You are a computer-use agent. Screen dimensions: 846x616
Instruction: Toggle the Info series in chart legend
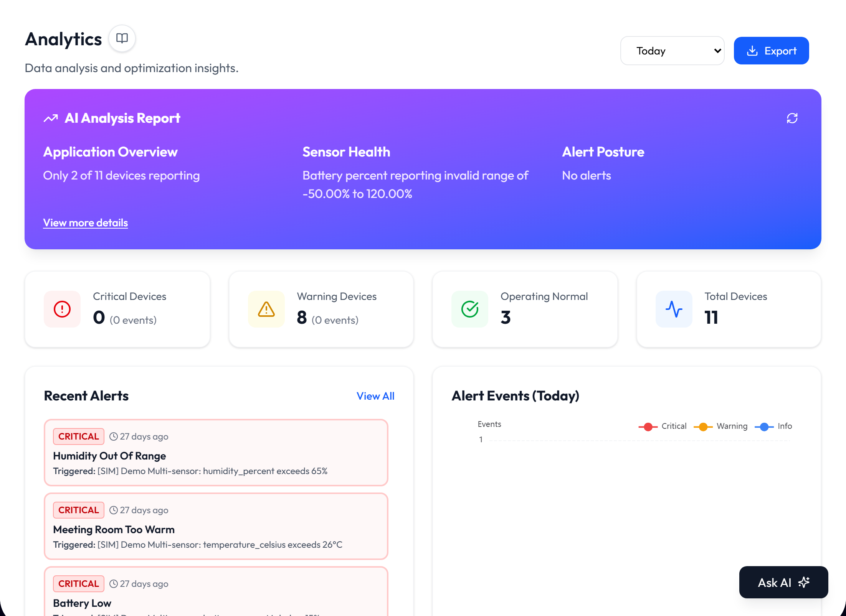pos(773,427)
